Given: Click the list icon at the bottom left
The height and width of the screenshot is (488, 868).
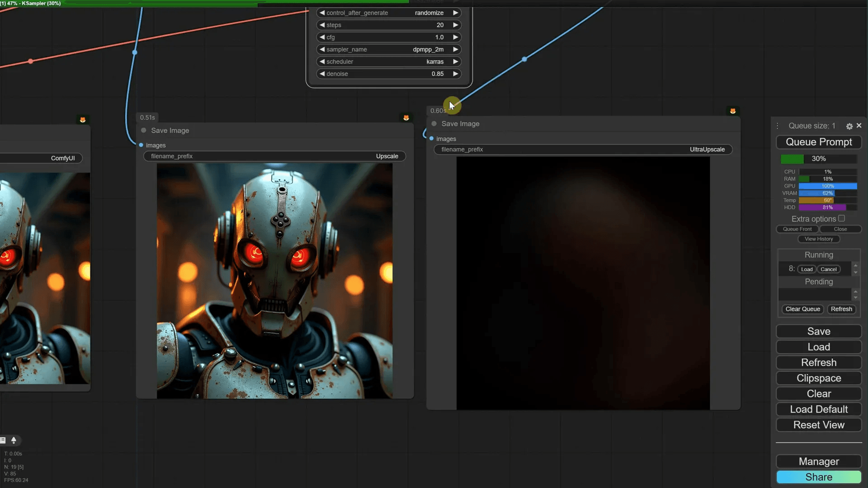Looking at the screenshot, I should point(3,440).
